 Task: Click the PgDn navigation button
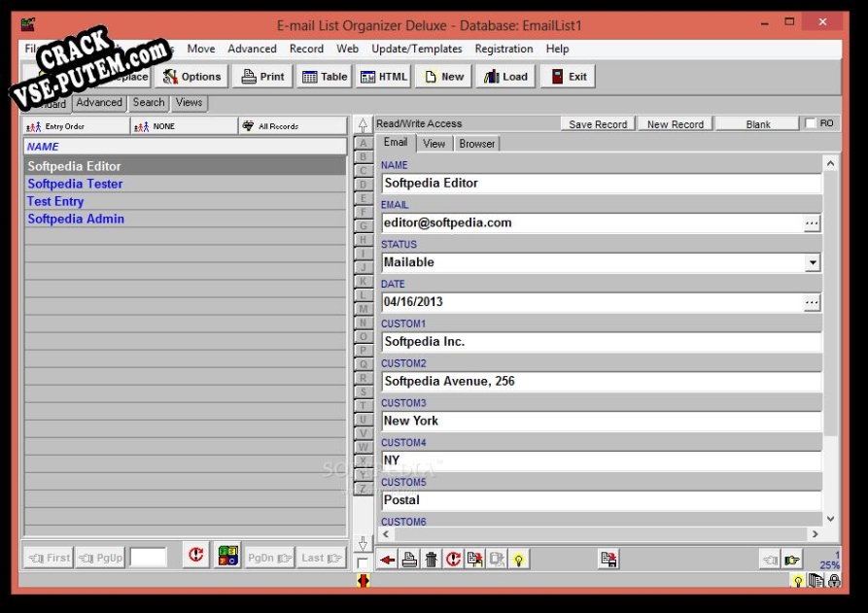(269, 558)
